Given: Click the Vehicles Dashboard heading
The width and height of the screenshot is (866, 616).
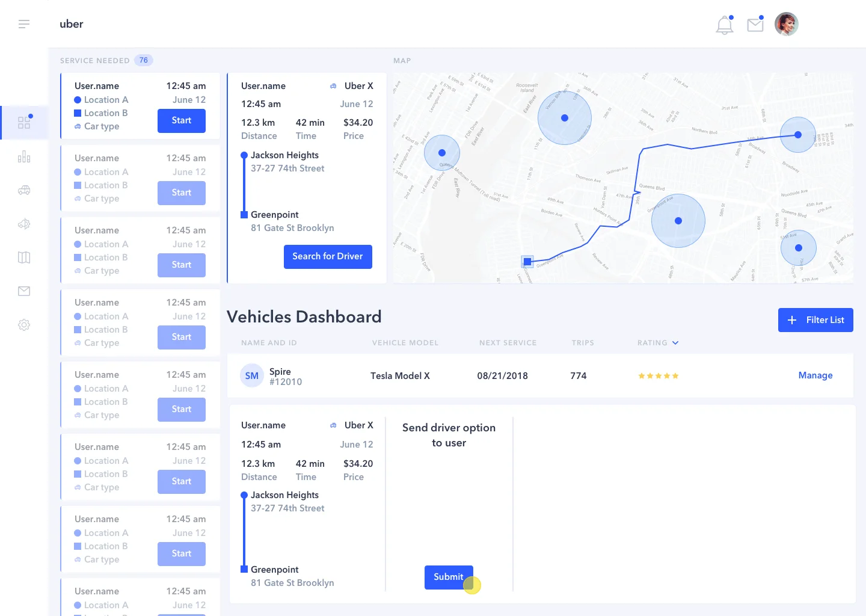Looking at the screenshot, I should click(304, 317).
